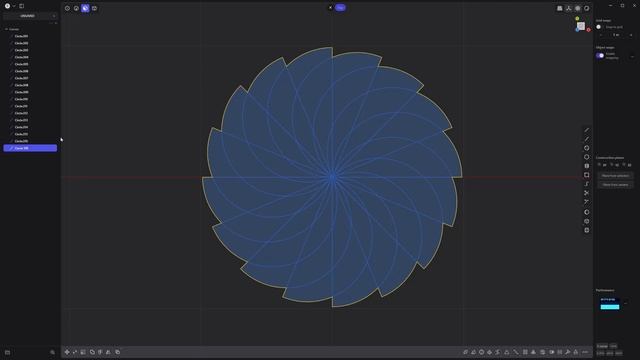Switch to solid selection mode

(94, 8)
